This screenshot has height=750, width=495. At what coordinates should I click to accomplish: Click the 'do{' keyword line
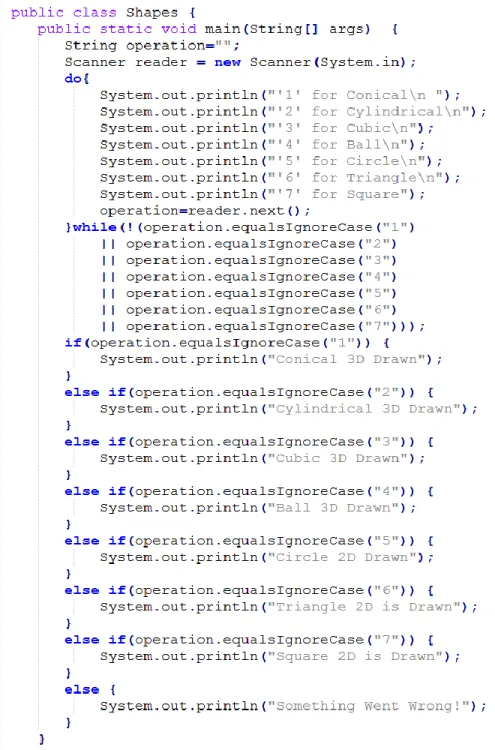77,78
